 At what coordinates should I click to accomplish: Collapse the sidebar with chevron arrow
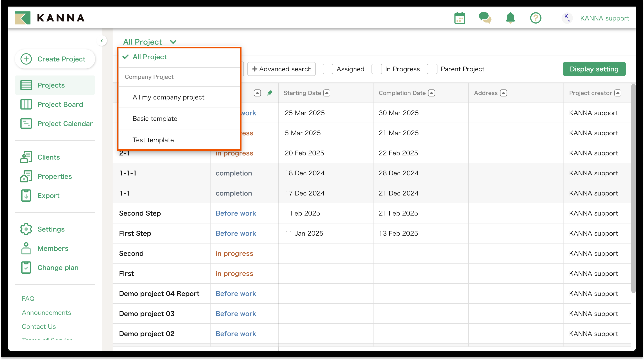point(102,41)
